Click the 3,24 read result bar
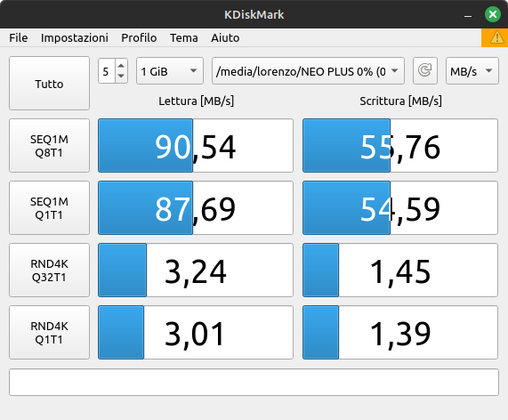 (x=196, y=270)
